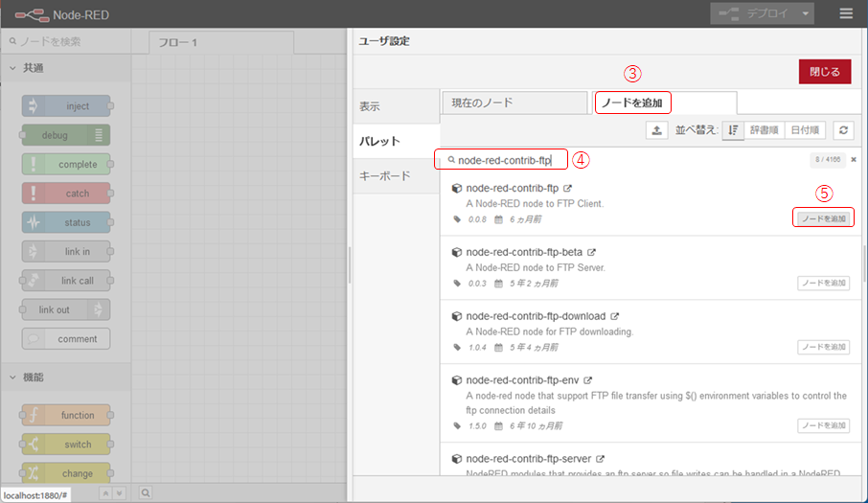Open the デプロイ dropdown arrow

pos(808,14)
